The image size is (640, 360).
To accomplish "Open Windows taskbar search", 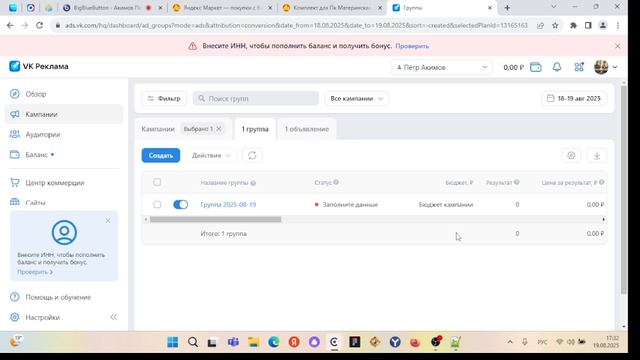I will (x=193, y=342).
